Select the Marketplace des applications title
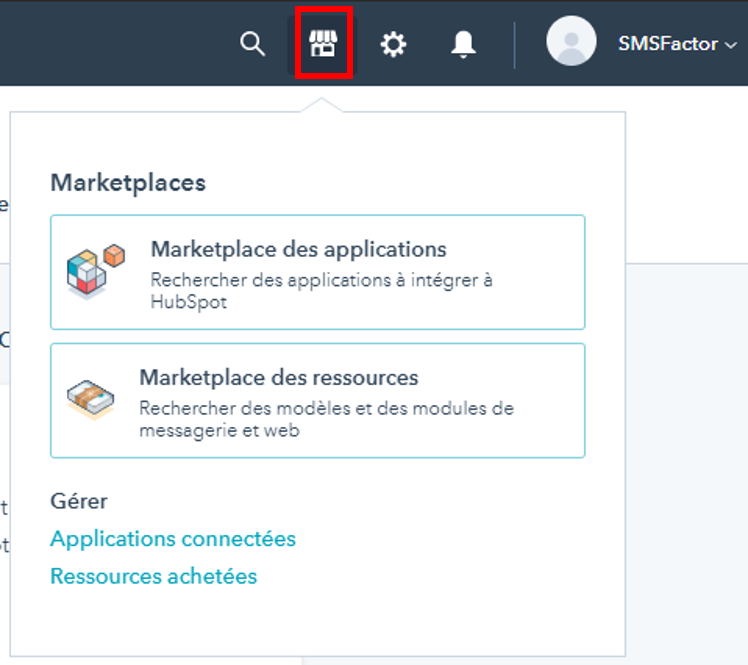The image size is (748, 665). [299, 249]
